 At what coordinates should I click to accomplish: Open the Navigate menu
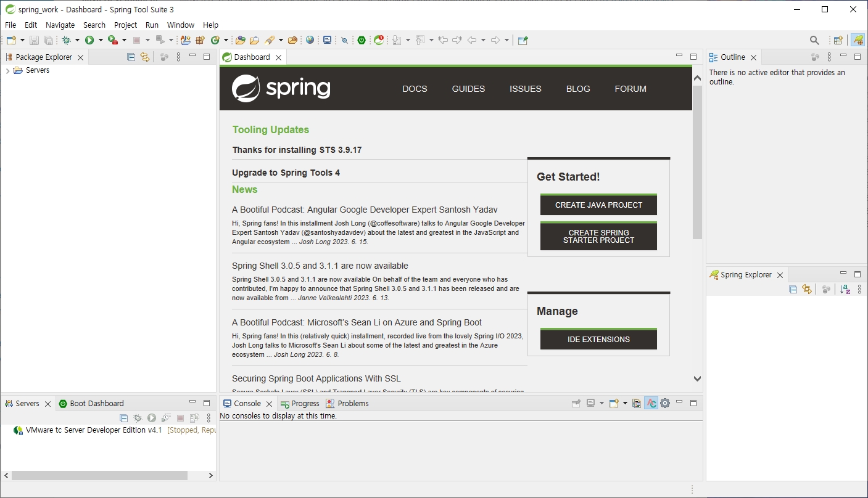(x=60, y=25)
